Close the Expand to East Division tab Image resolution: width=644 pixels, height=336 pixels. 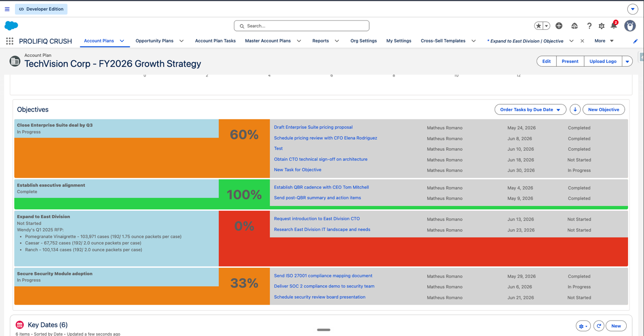(582, 41)
